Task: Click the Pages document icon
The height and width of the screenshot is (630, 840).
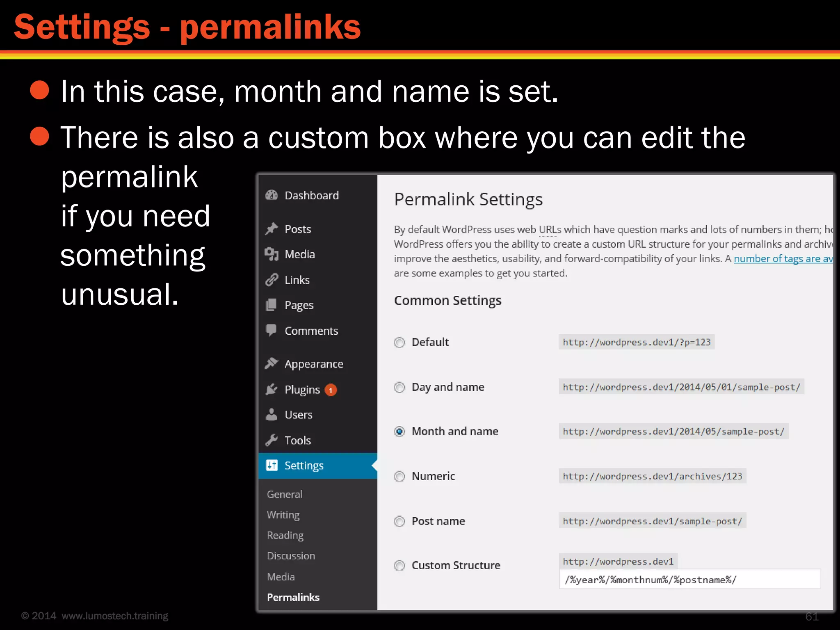Action: [272, 305]
